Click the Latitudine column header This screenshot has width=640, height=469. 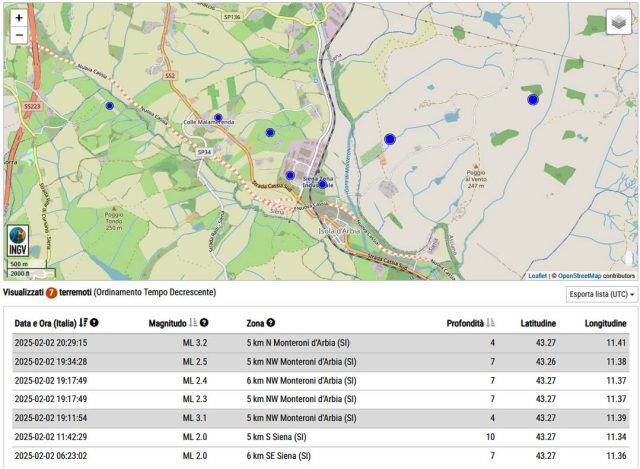coord(538,323)
